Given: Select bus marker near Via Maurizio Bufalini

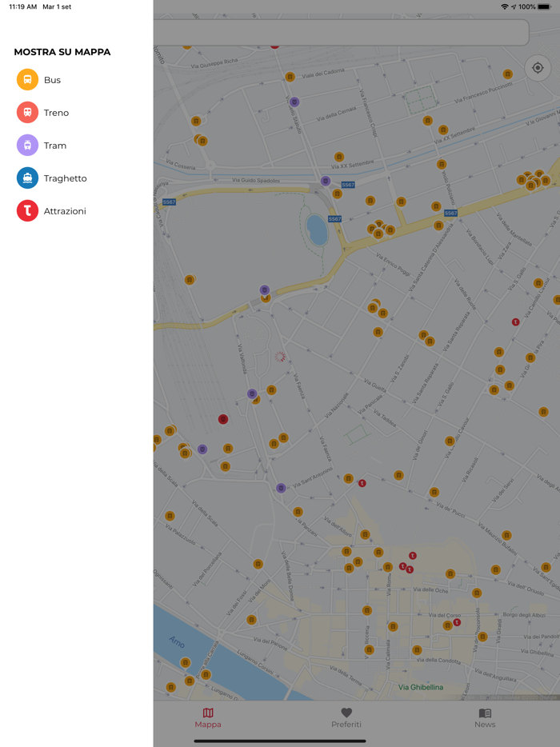Looking at the screenshot, I should [506, 536].
